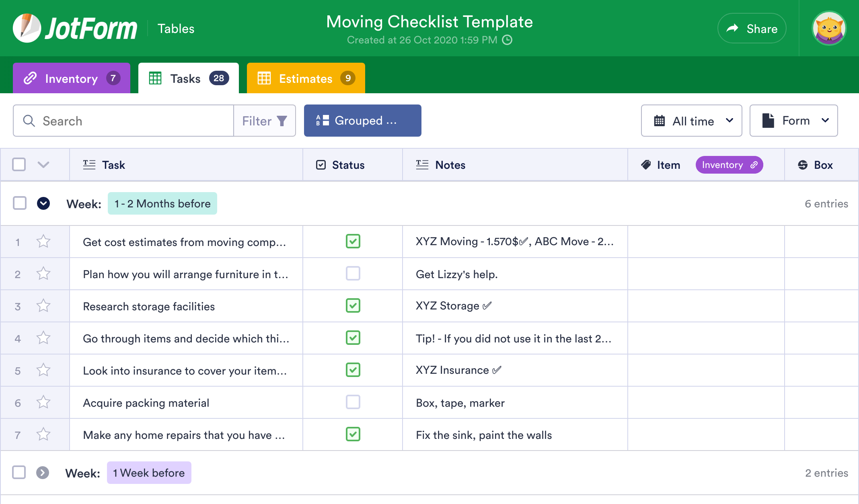
Task: Star the Acquire packing material row
Action: pos(43,402)
